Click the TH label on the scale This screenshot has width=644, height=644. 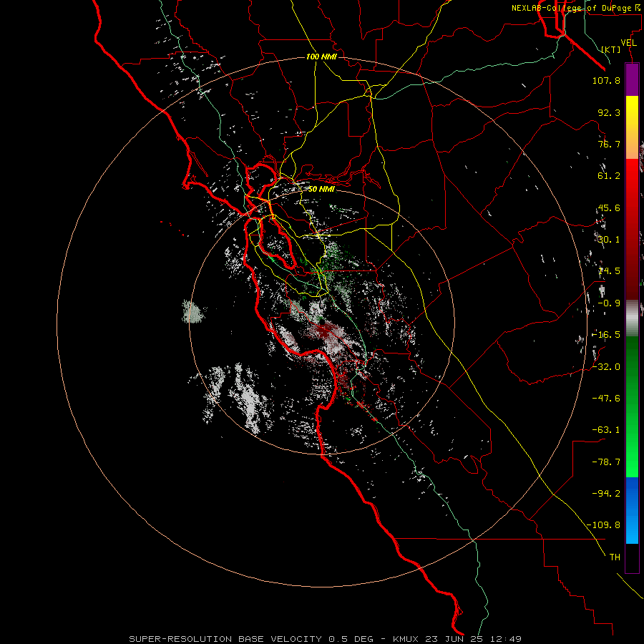click(615, 557)
